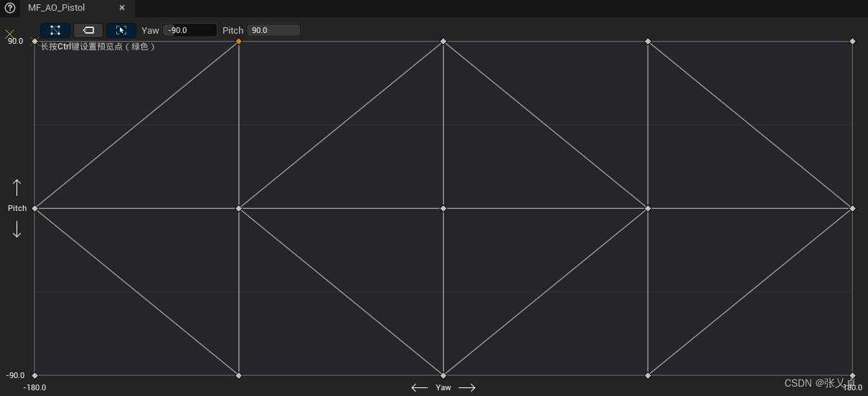Image resolution: width=868 pixels, height=396 pixels.
Task: Click the Pitch value field
Action: (273, 30)
